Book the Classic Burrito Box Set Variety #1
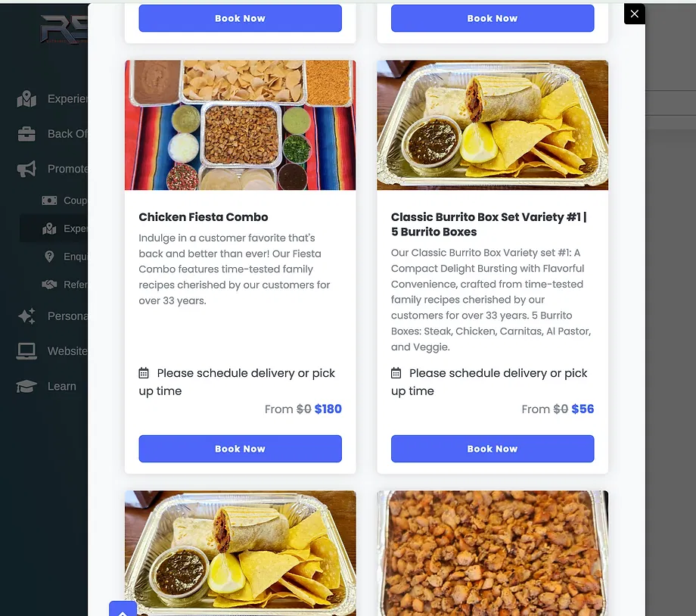This screenshot has width=696, height=616. 492,449
